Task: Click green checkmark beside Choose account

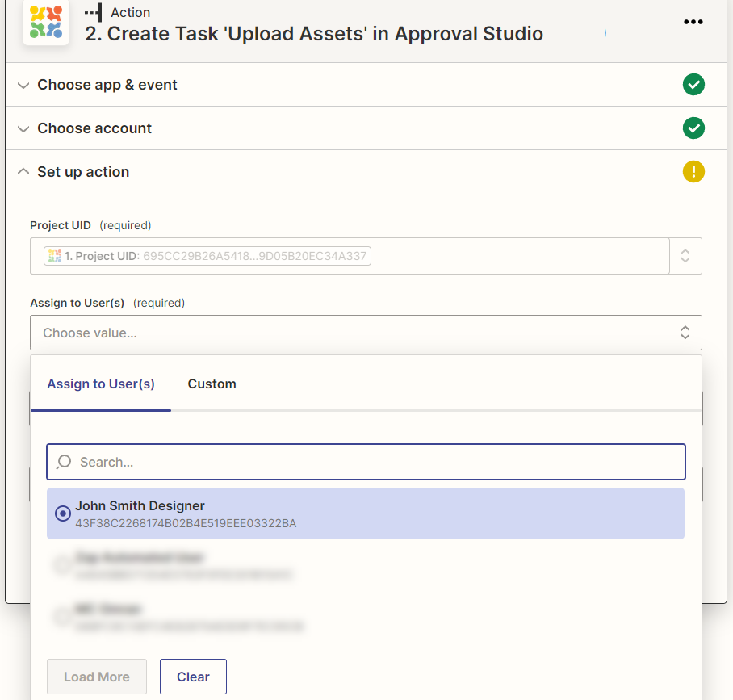Action: pos(693,128)
